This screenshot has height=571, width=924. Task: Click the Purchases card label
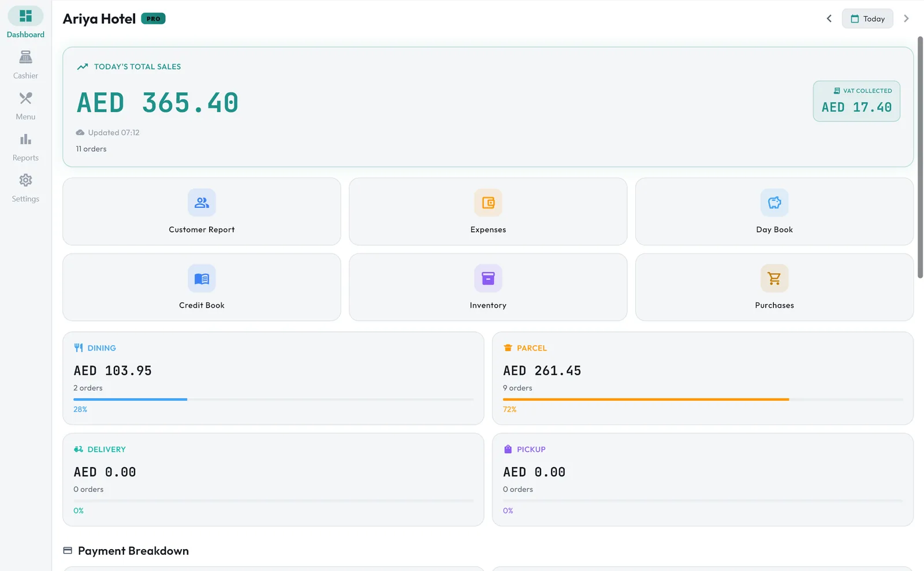[774, 305]
